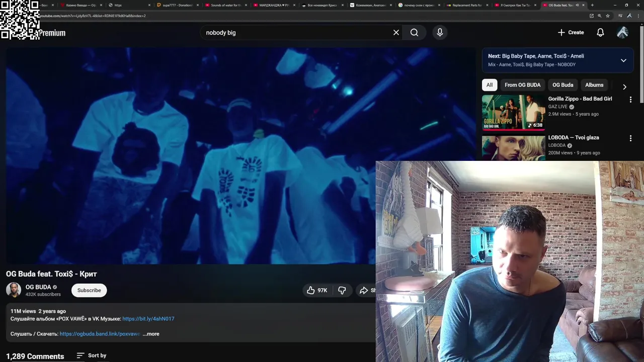Viewport: 644px width, 362px height.
Task: Open options for LOBODA video
Action: pos(630,138)
